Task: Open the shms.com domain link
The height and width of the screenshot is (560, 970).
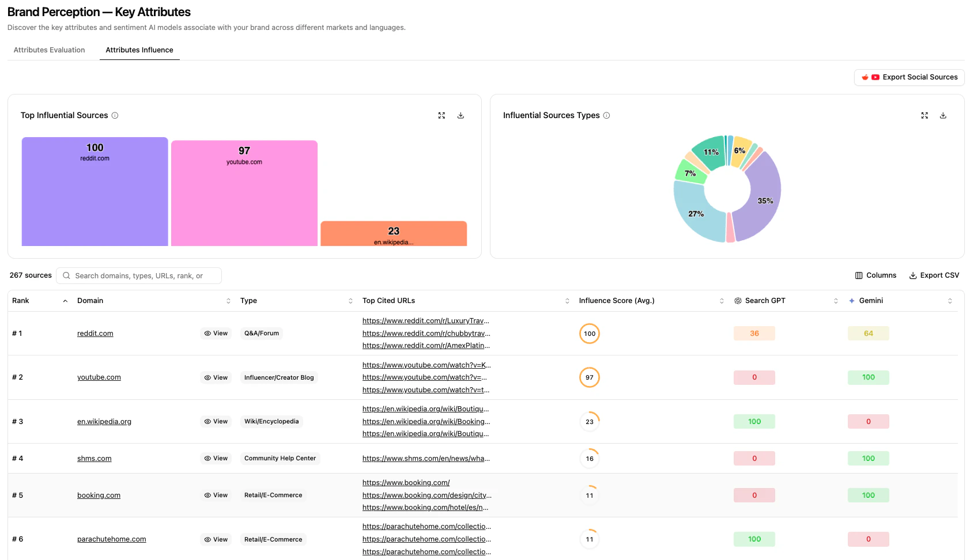Action: (95, 459)
